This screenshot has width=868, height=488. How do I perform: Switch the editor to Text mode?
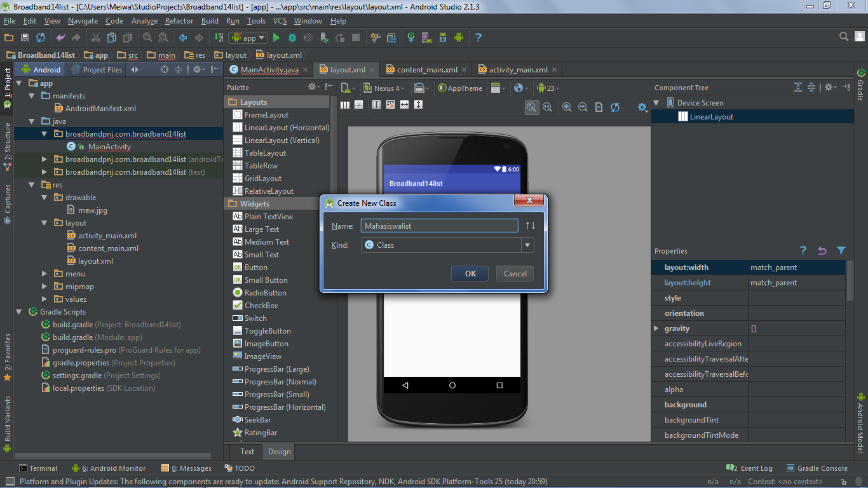(x=247, y=452)
